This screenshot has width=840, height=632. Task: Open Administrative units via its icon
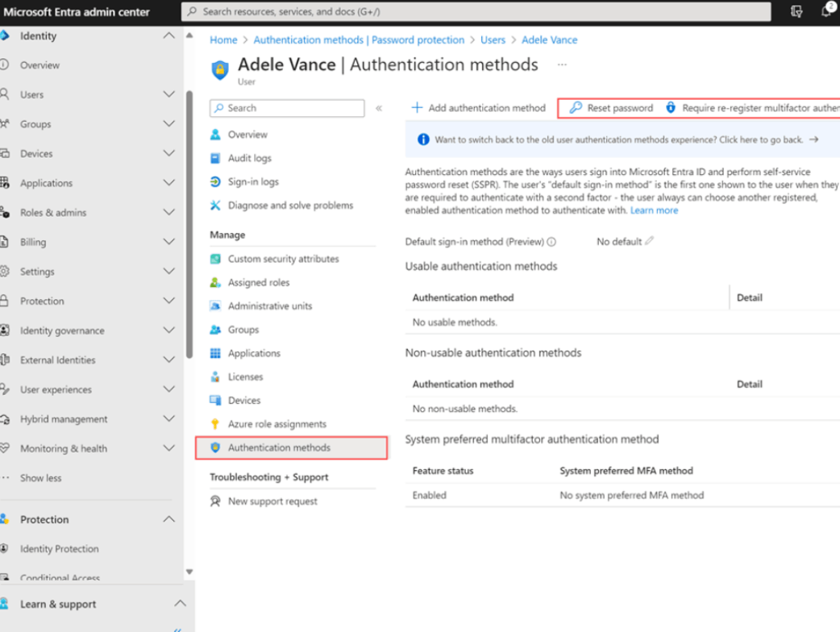point(214,306)
